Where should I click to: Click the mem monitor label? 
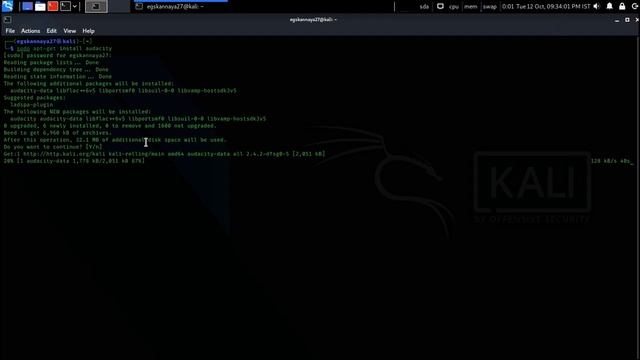click(x=471, y=7)
